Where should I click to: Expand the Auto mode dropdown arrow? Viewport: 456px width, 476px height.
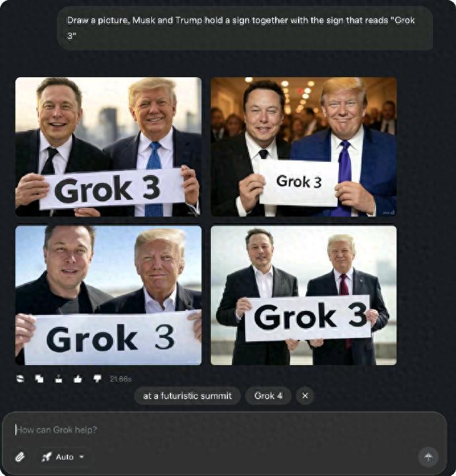click(81, 457)
